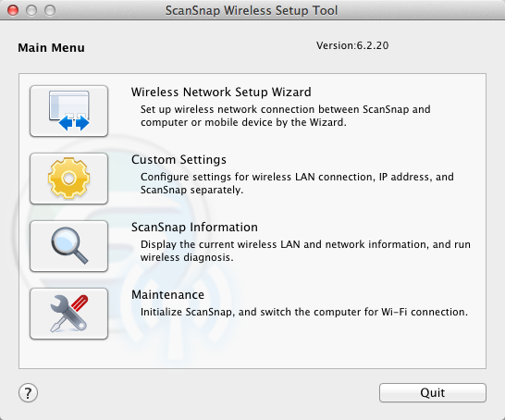Click the description about wireless LAN and IP address
Viewport: 505px width, 420px height.
click(297, 183)
